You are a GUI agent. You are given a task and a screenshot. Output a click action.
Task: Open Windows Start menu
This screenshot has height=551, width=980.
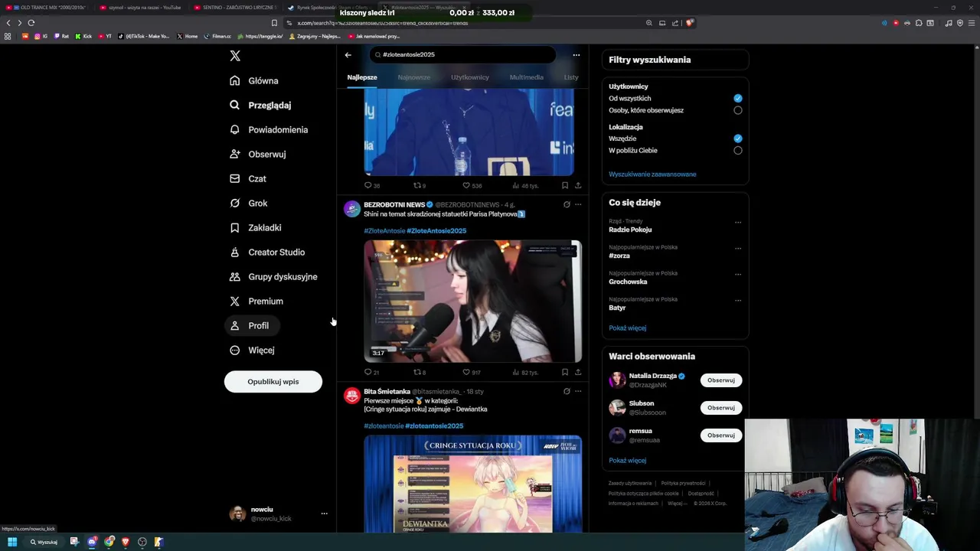(x=12, y=542)
